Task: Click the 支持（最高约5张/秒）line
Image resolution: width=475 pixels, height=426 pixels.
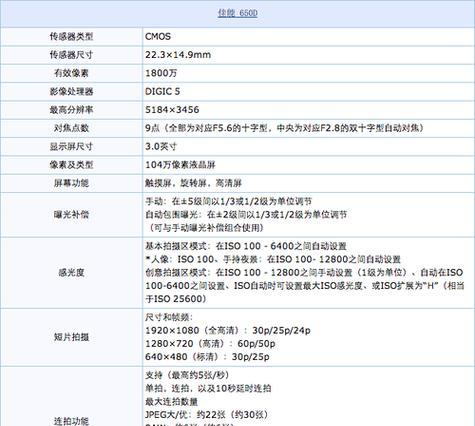Action: pyautogui.click(x=187, y=375)
